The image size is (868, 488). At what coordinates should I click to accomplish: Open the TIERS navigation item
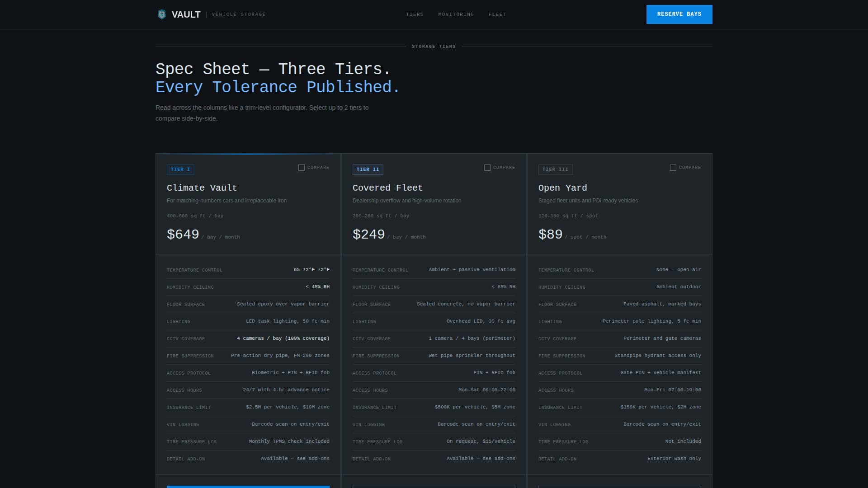(415, 14)
